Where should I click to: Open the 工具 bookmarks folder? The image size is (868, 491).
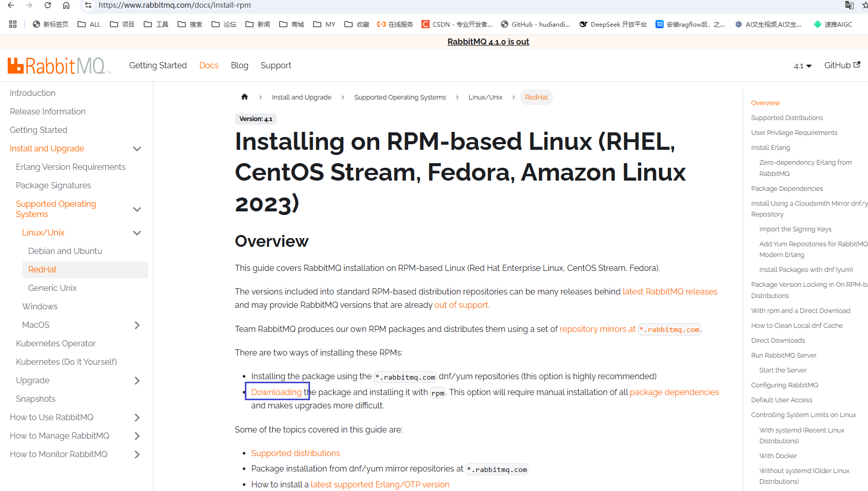pos(156,24)
